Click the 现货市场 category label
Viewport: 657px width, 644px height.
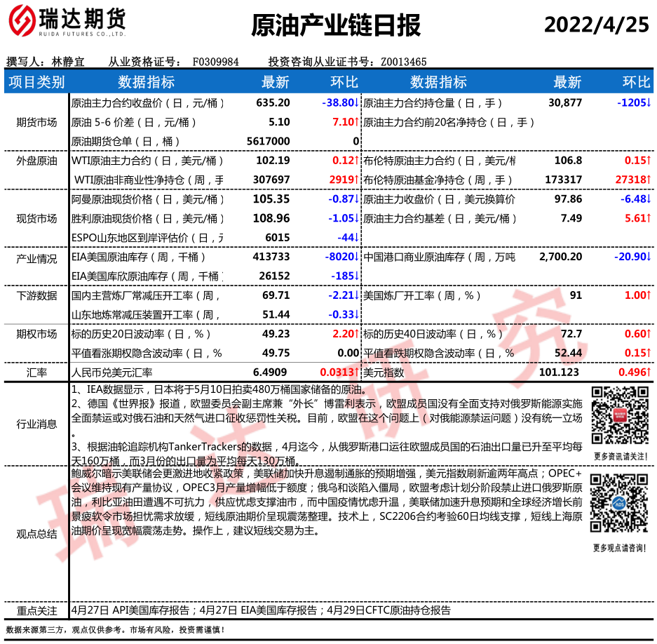click(x=36, y=218)
